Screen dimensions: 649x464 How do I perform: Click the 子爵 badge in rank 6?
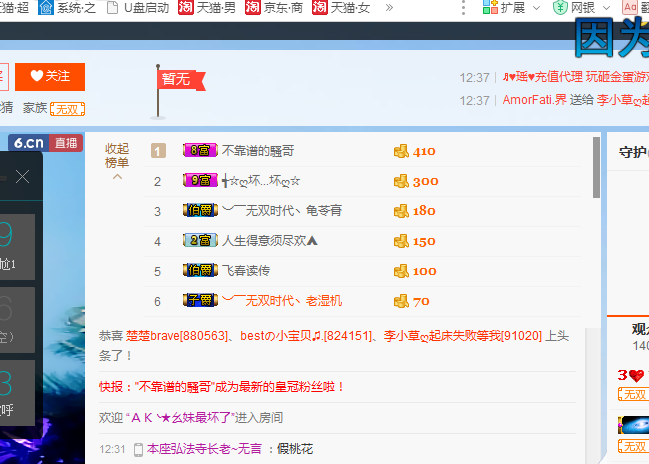(200, 300)
